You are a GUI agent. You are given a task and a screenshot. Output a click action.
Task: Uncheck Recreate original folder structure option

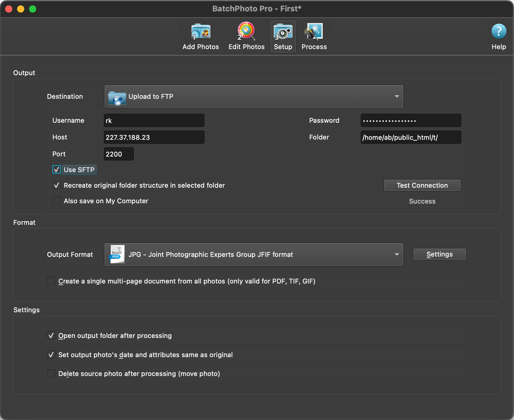pos(57,185)
